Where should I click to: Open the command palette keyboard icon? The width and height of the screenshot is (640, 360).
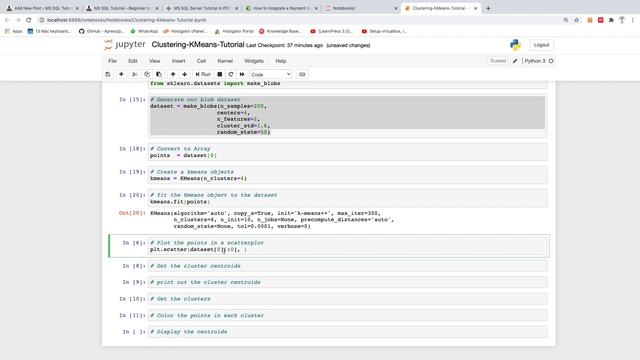click(x=302, y=74)
